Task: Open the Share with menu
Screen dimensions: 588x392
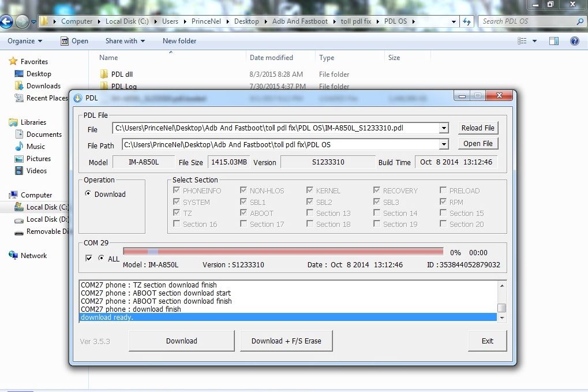Action: [x=125, y=41]
